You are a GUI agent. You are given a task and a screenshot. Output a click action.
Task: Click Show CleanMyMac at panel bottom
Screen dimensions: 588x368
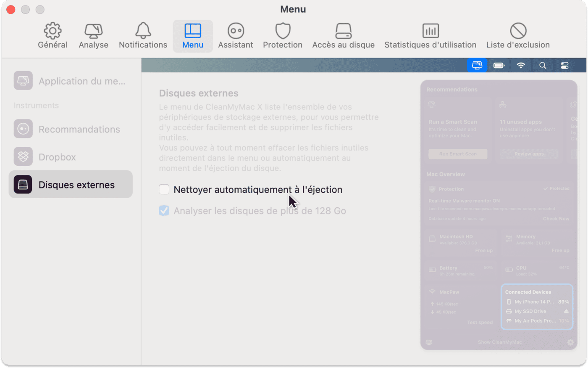pyautogui.click(x=500, y=342)
